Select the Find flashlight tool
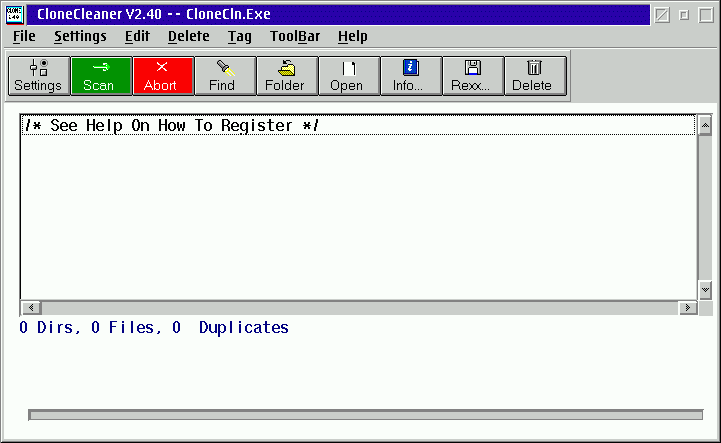The height and width of the screenshot is (443, 721). pos(225,76)
